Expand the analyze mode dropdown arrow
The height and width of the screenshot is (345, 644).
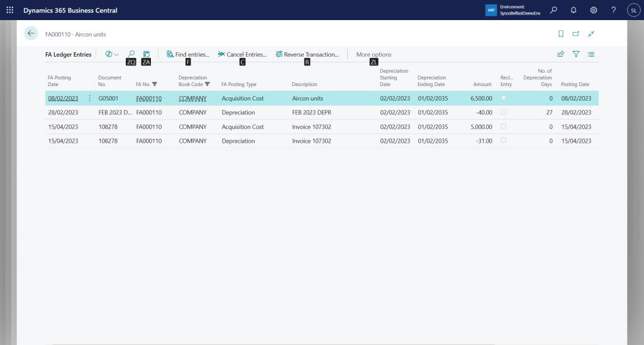click(116, 55)
